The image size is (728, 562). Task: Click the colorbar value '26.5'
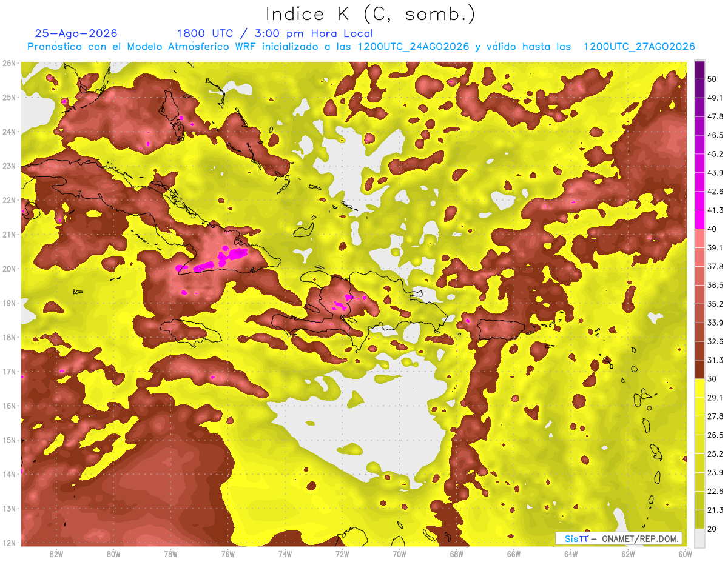click(716, 435)
